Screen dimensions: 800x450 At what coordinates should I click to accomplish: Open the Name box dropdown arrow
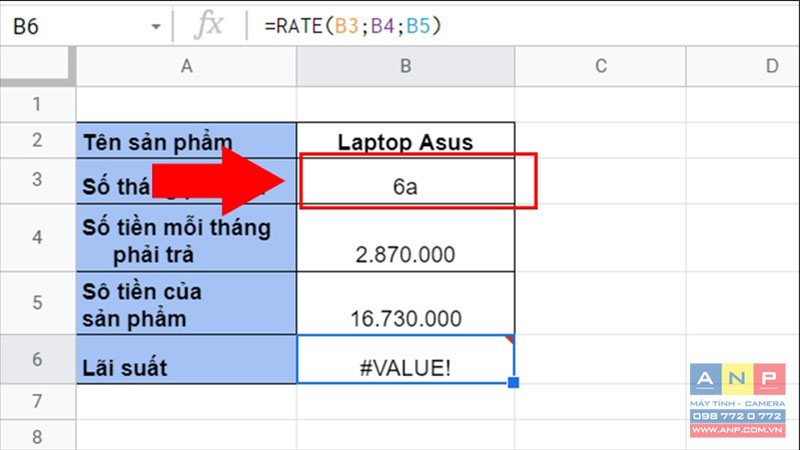(156, 27)
